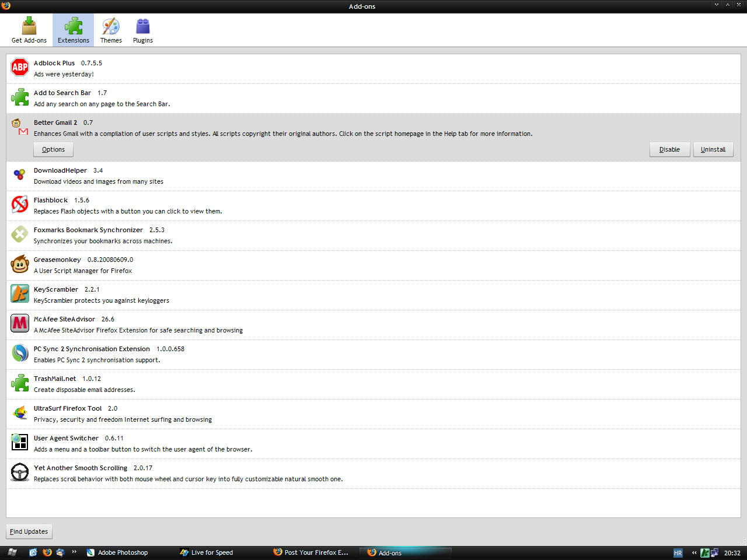Open the Get Add-ons tab
747x560 pixels.
(x=29, y=30)
